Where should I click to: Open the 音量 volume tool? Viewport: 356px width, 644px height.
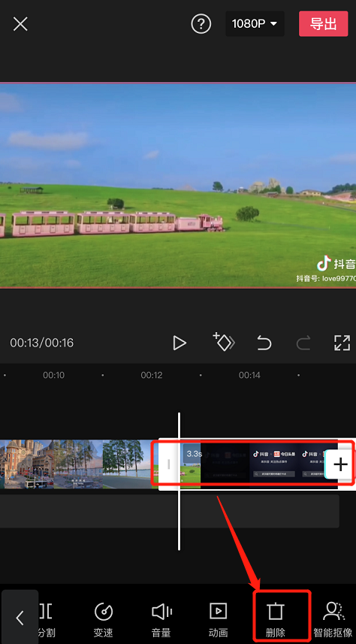click(161, 620)
